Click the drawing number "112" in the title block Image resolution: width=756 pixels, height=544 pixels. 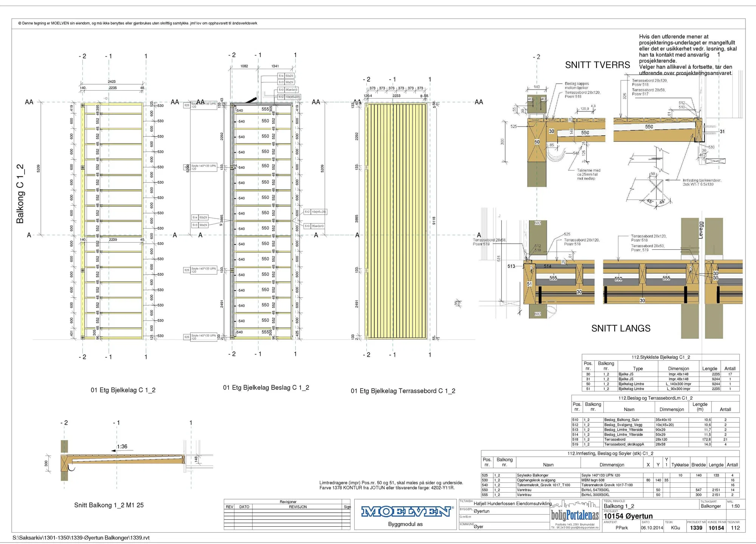735,528
